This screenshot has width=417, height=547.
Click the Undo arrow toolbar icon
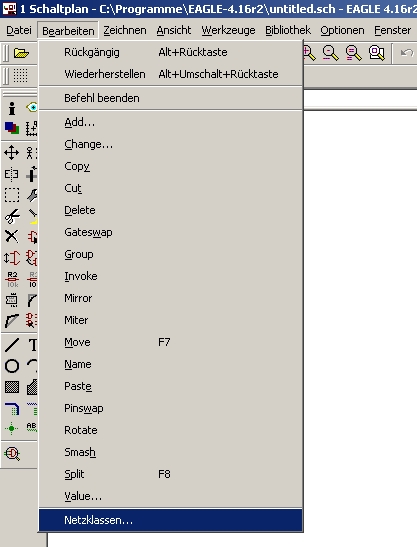pos(407,53)
